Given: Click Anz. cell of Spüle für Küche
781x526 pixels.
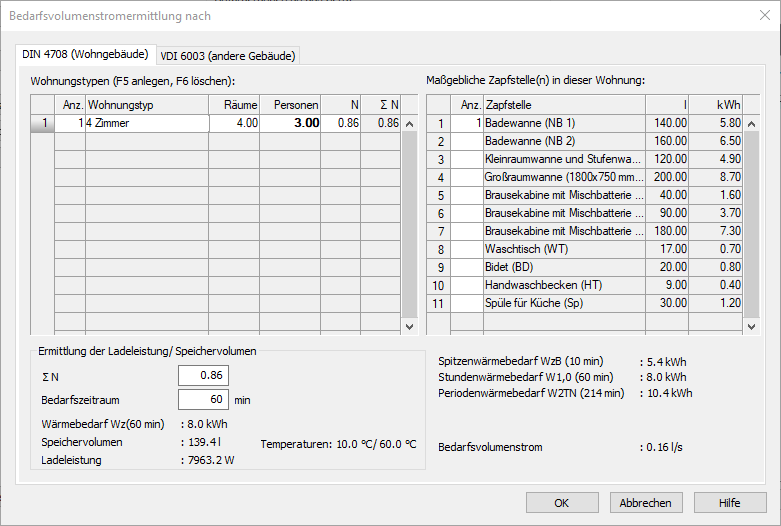Looking at the screenshot, I should click(467, 303).
